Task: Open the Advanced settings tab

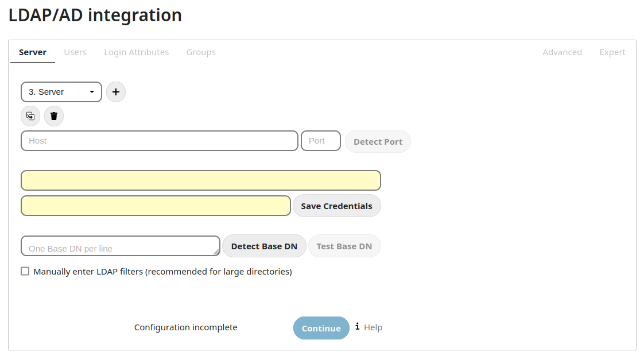Action: click(x=562, y=52)
